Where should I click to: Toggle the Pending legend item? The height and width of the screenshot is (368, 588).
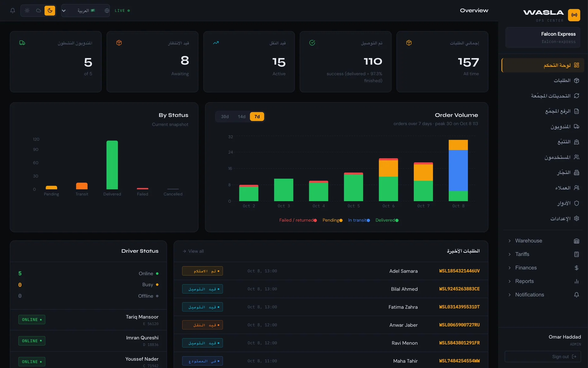pyautogui.click(x=332, y=220)
